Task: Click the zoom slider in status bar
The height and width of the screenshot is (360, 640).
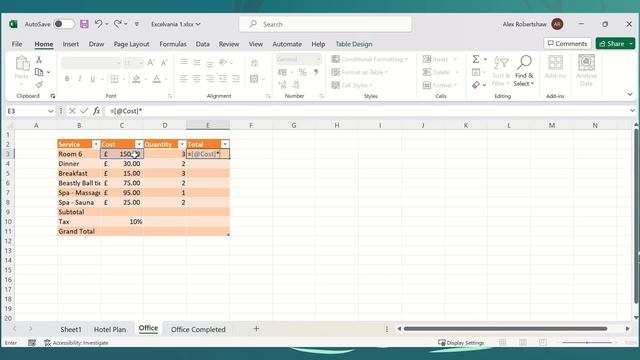Action: tap(587, 343)
